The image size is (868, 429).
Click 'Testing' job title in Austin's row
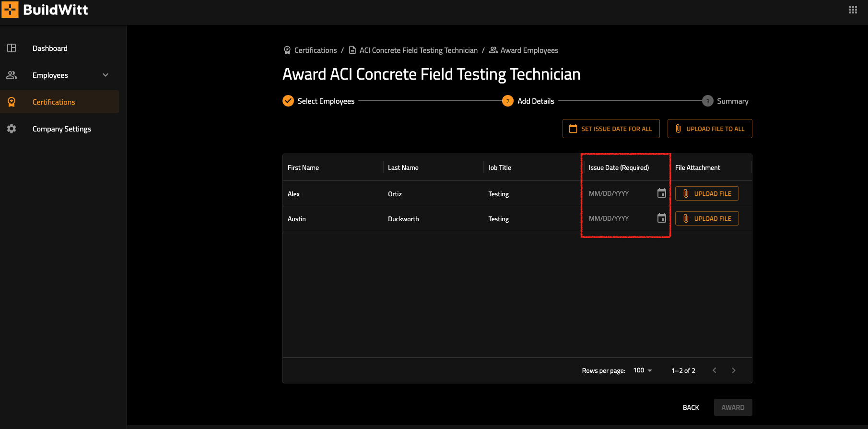pos(498,219)
